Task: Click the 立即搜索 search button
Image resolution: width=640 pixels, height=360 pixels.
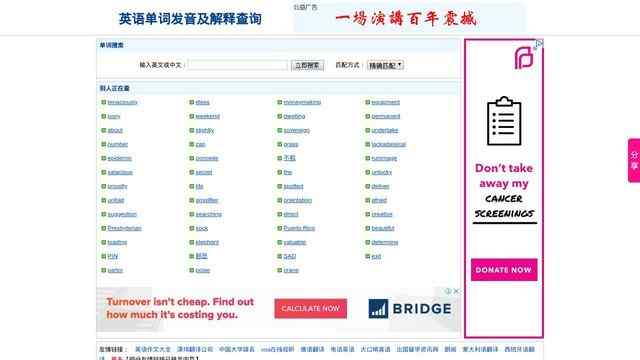Action: point(307,65)
